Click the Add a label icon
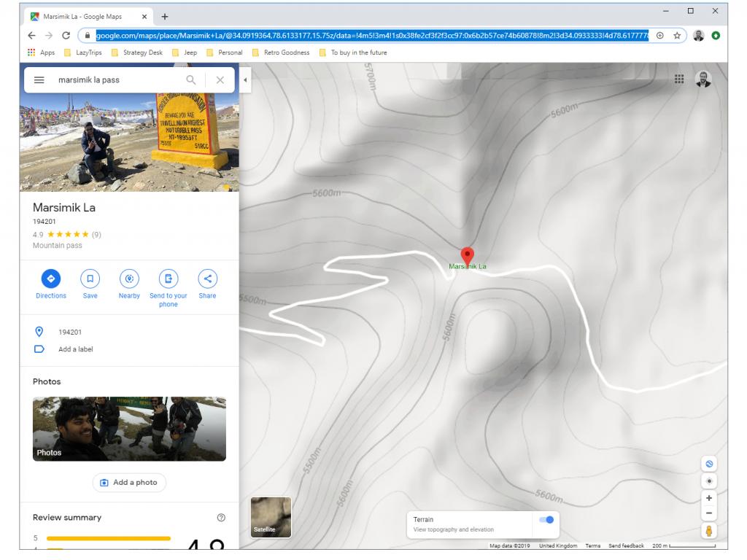 click(39, 349)
